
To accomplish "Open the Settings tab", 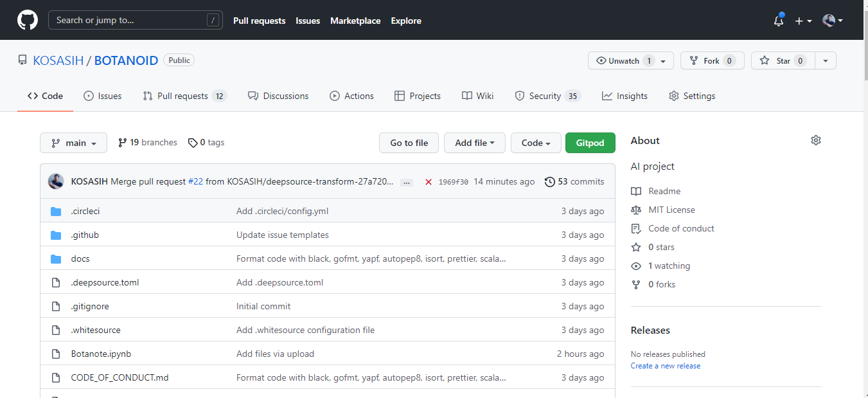I will click(692, 96).
